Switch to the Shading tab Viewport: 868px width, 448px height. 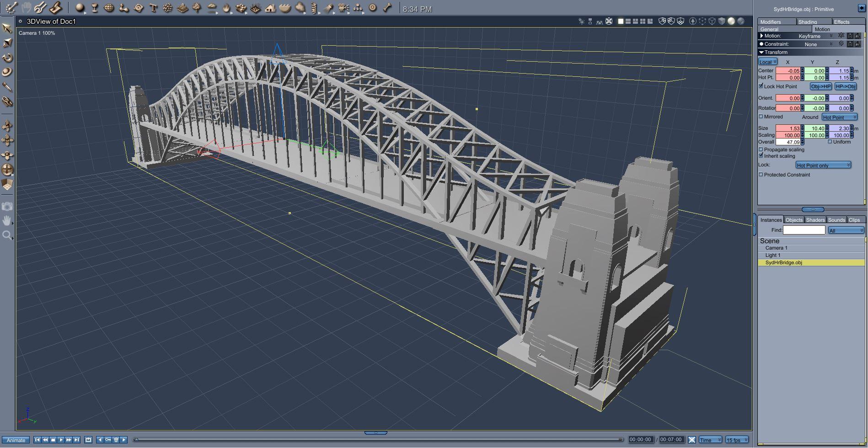pos(813,22)
